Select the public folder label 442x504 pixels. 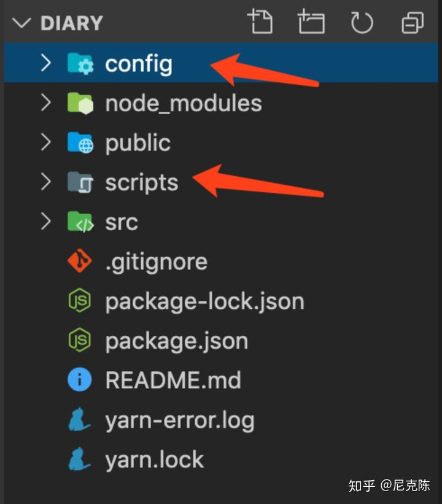click(138, 142)
